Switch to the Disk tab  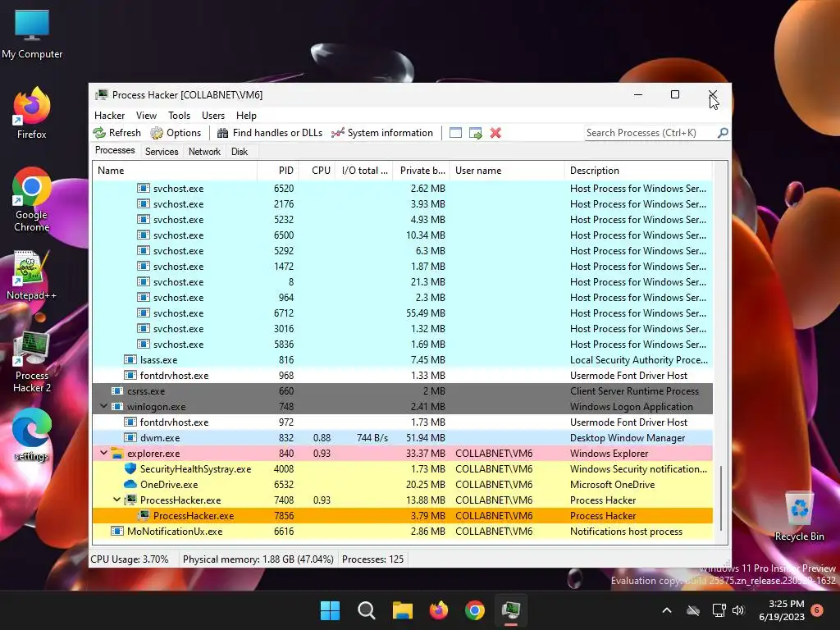tap(240, 152)
